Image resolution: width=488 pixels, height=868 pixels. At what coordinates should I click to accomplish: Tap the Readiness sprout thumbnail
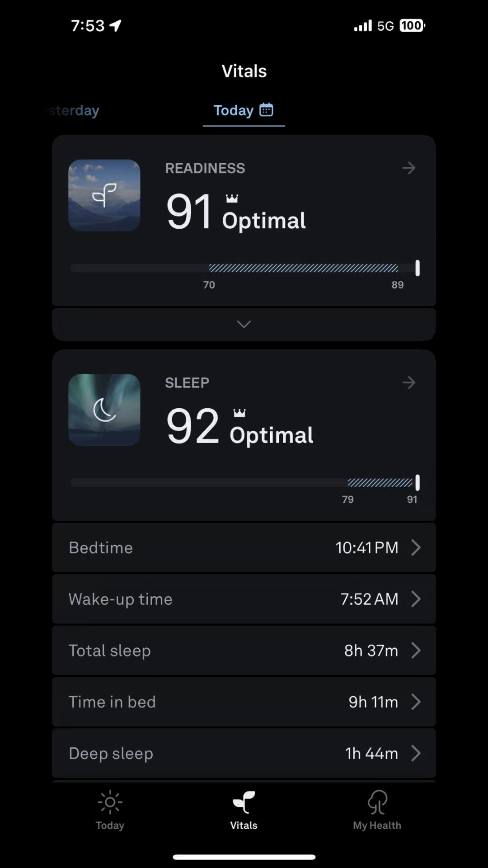[x=104, y=195]
